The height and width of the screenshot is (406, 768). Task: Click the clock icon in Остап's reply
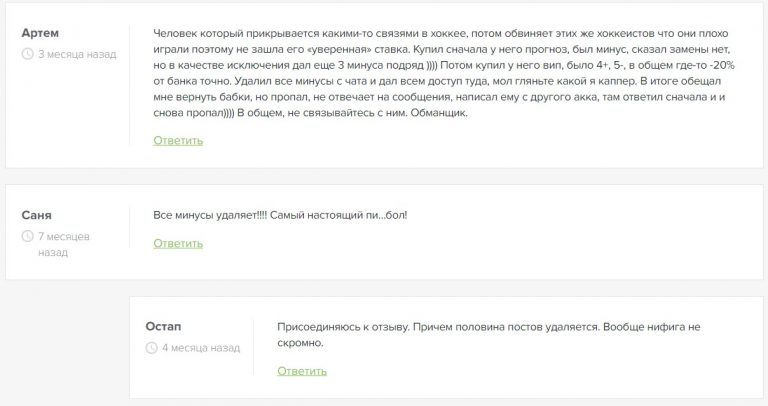tap(151, 348)
